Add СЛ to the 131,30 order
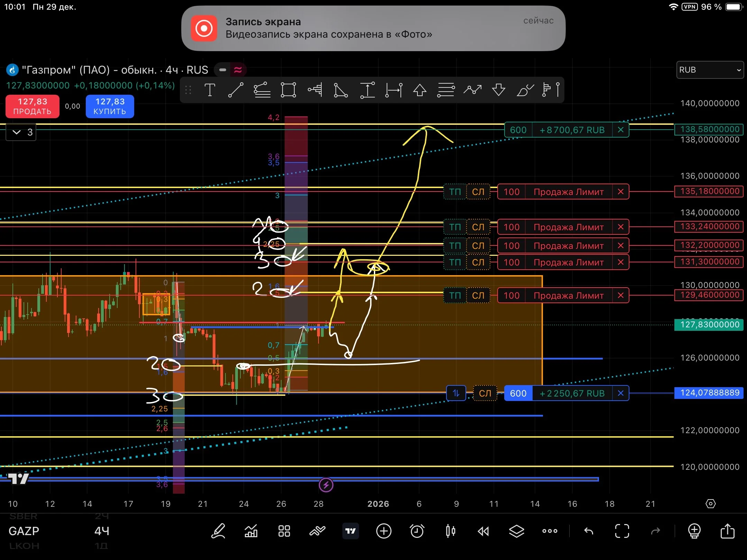The width and height of the screenshot is (747, 560). (x=478, y=262)
